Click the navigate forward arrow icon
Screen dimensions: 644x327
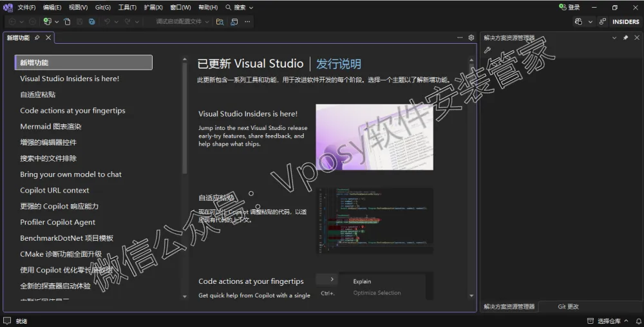click(x=32, y=22)
